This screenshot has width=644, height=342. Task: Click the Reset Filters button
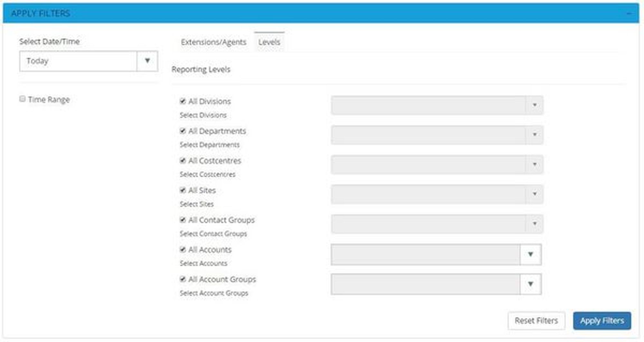tap(536, 321)
